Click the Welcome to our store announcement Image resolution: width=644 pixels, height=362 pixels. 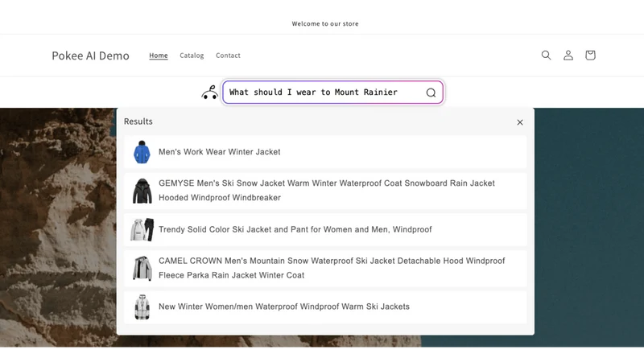coord(325,24)
